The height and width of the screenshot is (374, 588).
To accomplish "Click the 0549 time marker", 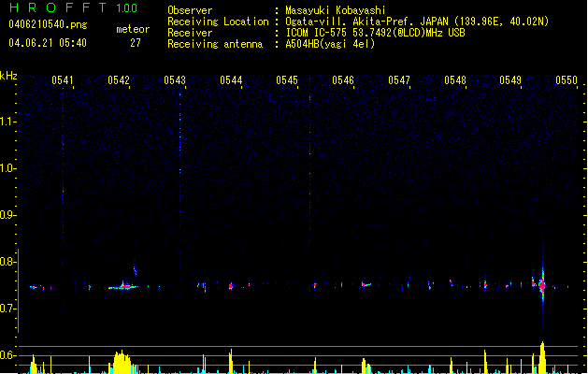I will coord(510,80).
